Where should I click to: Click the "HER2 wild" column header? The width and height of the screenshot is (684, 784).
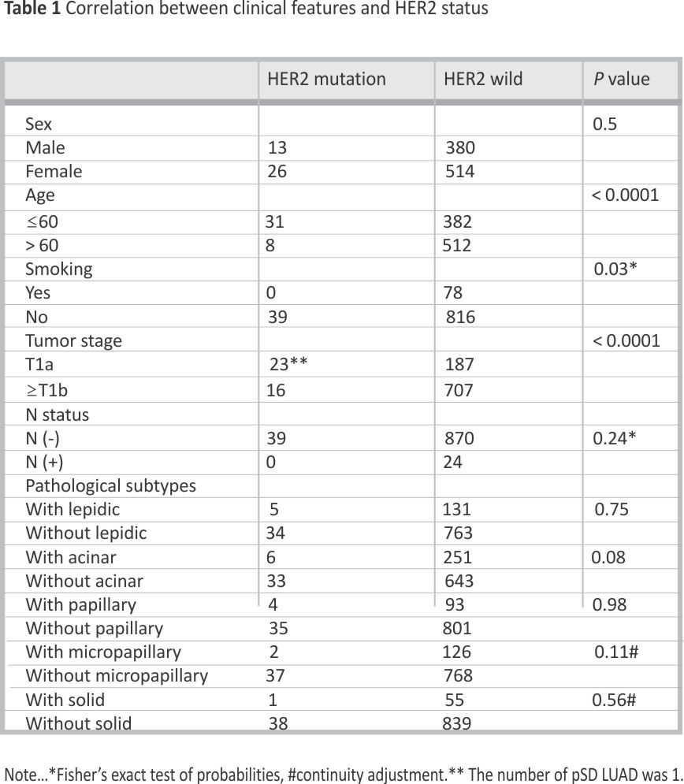coord(483,79)
